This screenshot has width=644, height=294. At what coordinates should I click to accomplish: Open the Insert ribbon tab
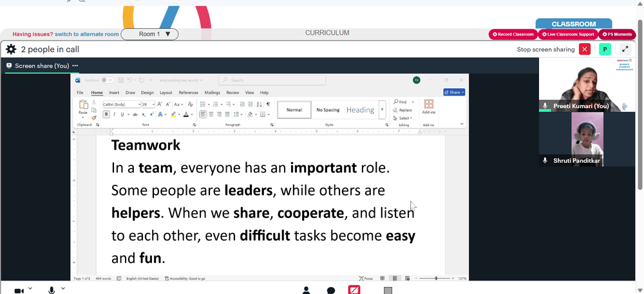pyautogui.click(x=114, y=93)
